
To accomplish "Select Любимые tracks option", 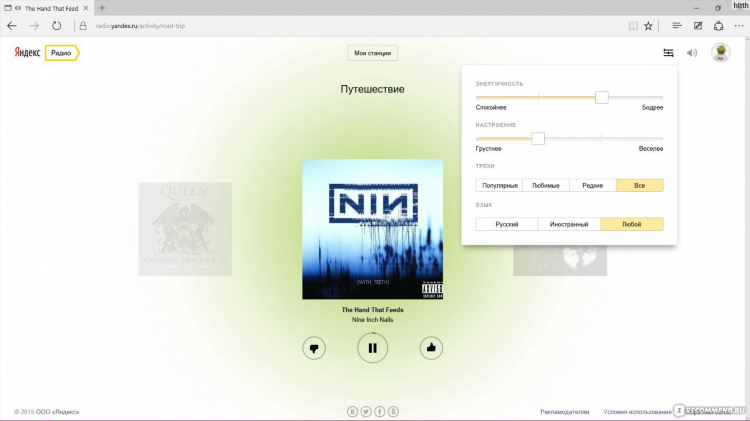I will [x=546, y=186].
